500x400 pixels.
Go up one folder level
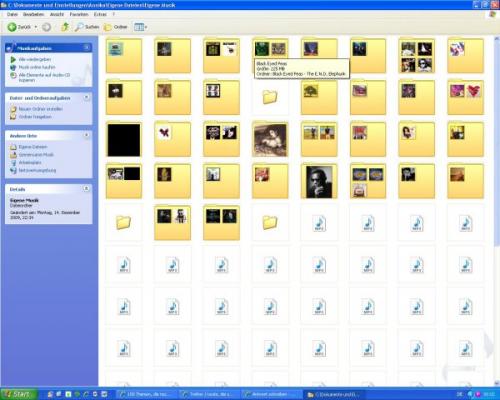pyautogui.click(x=65, y=27)
